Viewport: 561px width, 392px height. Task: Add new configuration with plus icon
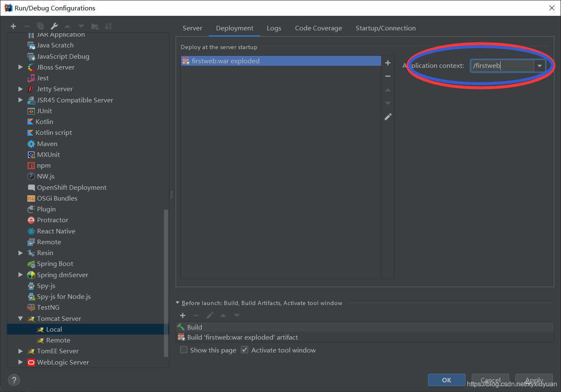(13, 26)
